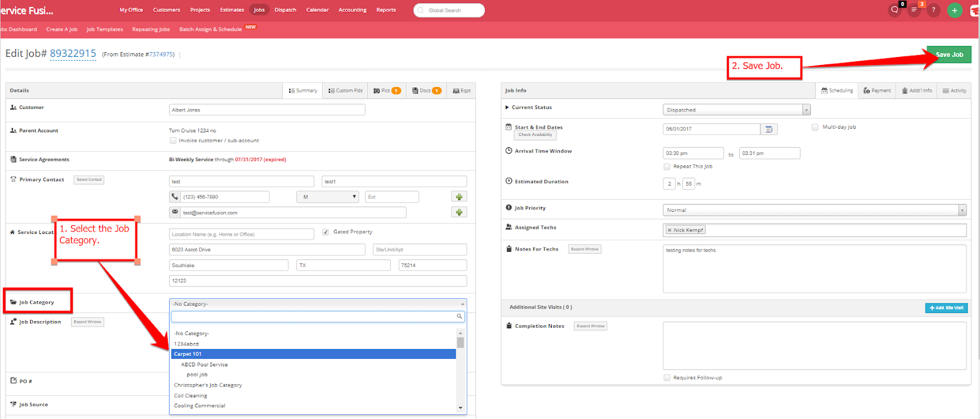
Task: Click the category list scrollbar thumb
Action: tap(461, 342)
